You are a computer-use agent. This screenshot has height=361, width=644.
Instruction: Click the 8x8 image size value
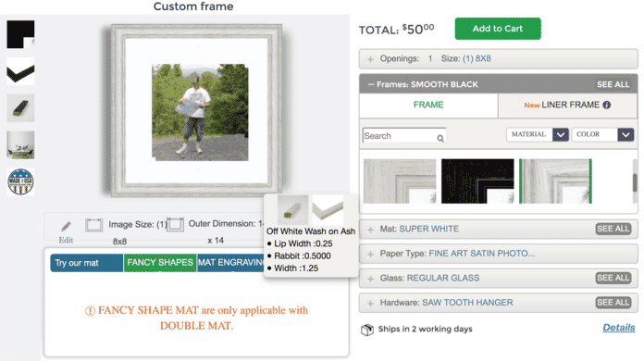coord(119,242)
